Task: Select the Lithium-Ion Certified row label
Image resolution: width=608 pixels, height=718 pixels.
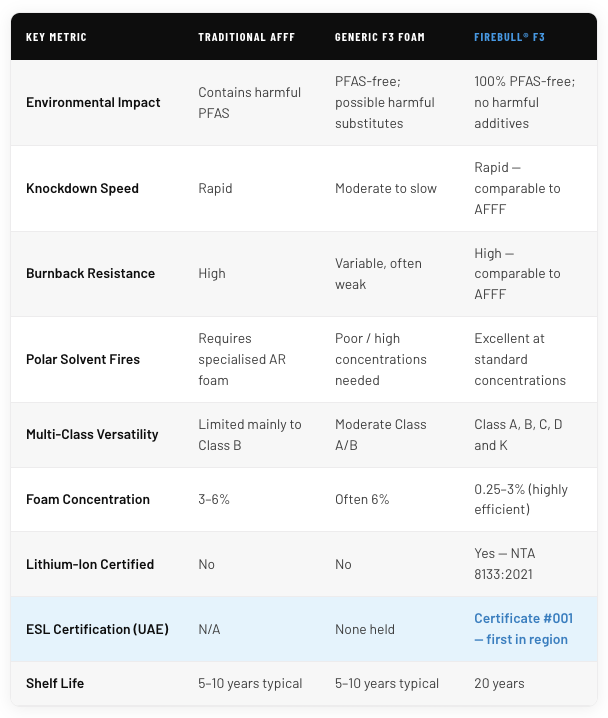Action: pos(90,564)
